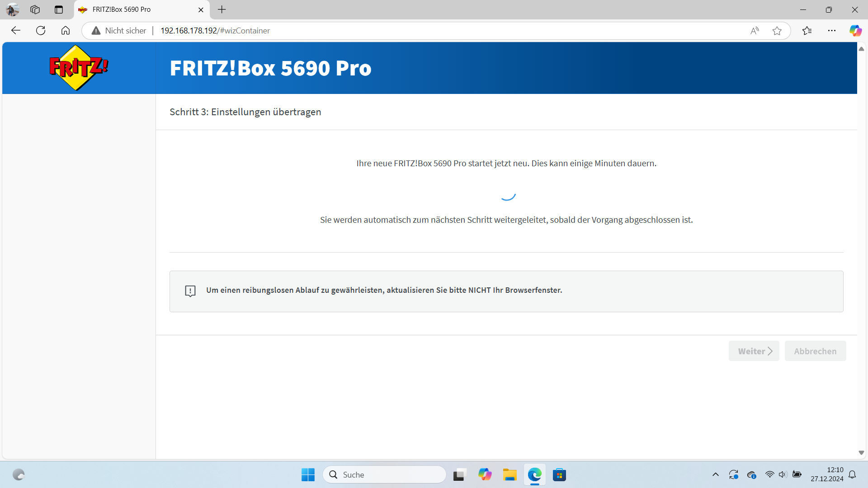Screen dimensions: 868x488
Task: Click the page scrollbar down arrow
Action: coord(861,453)
